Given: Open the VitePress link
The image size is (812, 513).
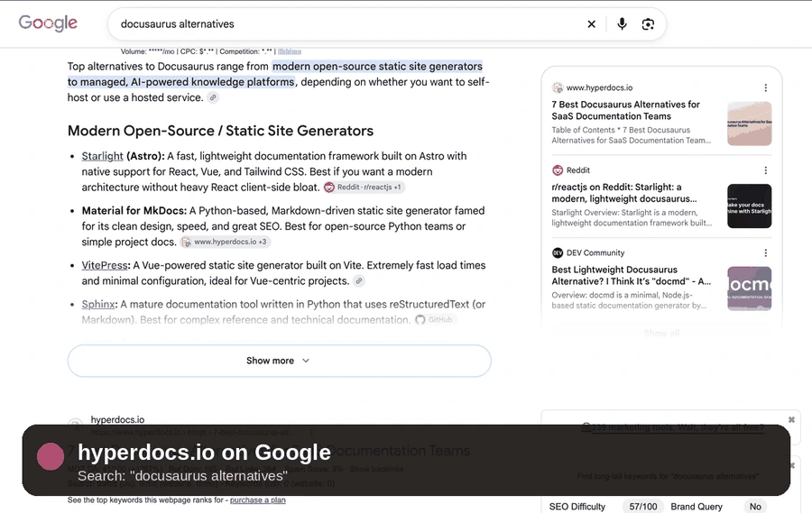Looking at the screenshot, I should click(105, 265).
